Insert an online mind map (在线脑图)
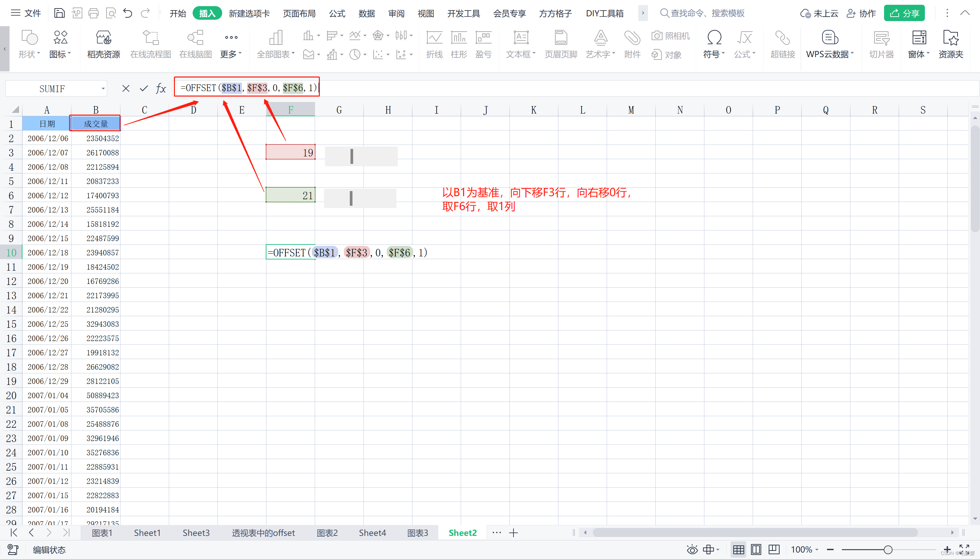The width and height of the screenshot is (980, 559). pyautogui.click(x=196, y=44)
